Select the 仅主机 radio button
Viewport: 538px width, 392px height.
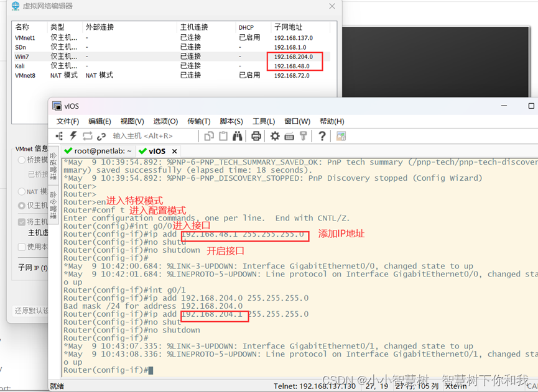pos(21,205)
